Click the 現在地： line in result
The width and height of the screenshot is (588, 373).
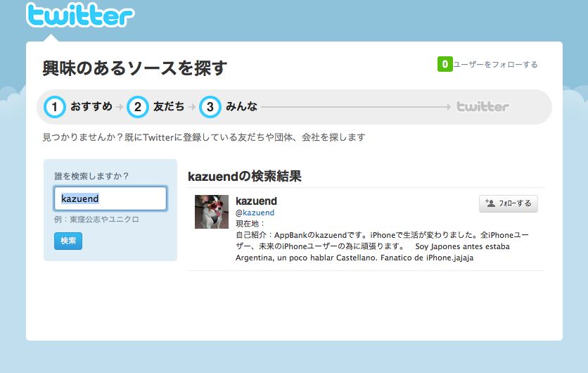pos(250,224)
